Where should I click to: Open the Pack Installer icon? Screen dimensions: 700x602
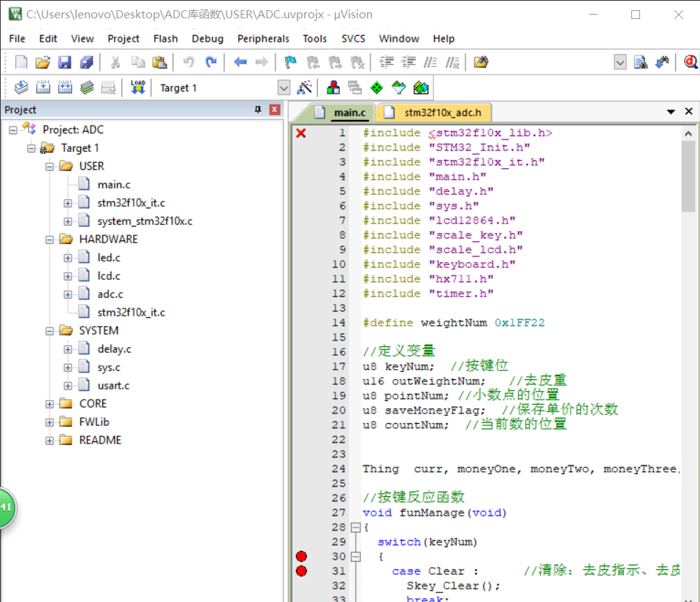pyautogui.click(x=421, y=88)
